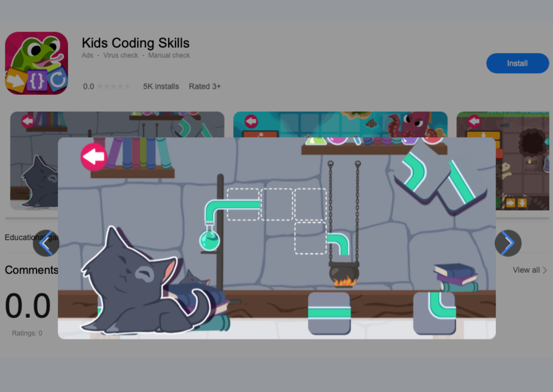This screenshot has width=553, height=392.
Task: Click the straight horizontal pipe tile
Action: [329, 313]
